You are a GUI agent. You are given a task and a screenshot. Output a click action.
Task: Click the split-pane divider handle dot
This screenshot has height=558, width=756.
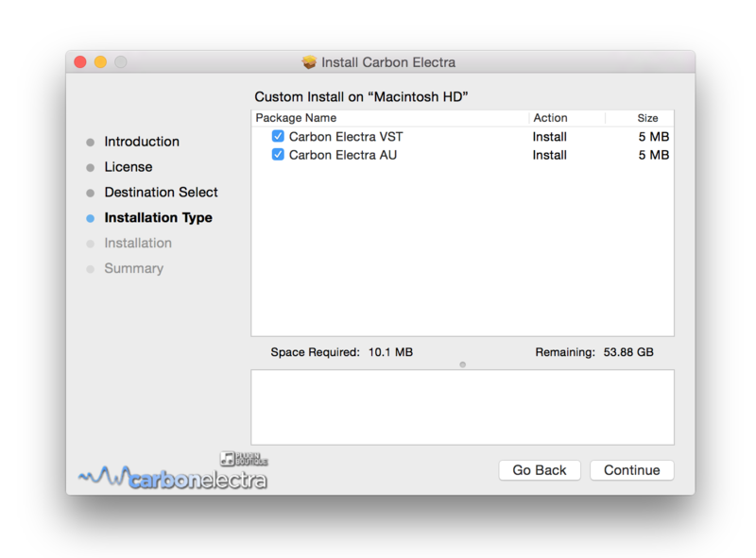(x=462, y=364)
